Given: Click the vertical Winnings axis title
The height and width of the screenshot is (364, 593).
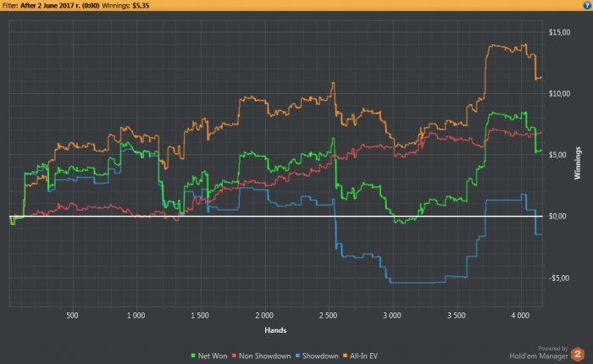Looking at the screenshot, I should click(578, 163).
